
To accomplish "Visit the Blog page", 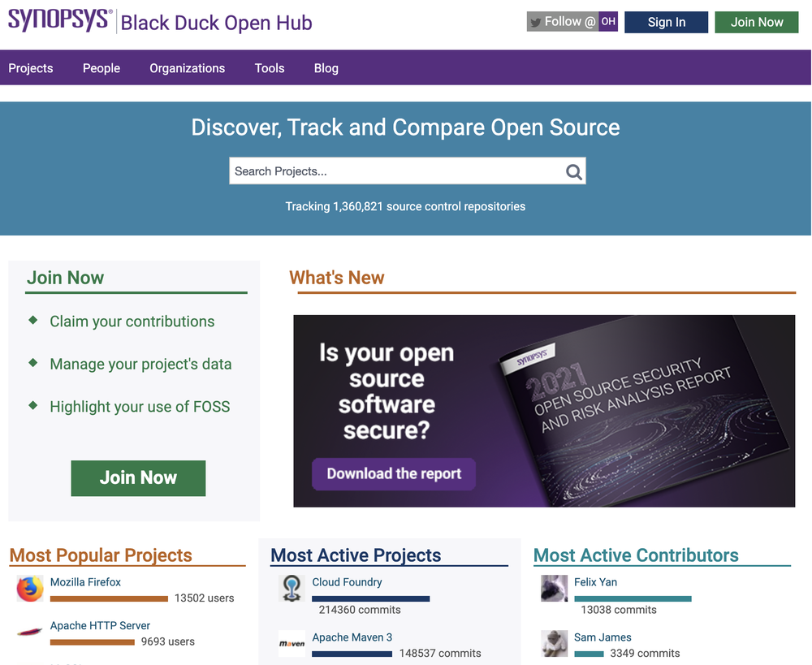I will (x=326, y=68).
